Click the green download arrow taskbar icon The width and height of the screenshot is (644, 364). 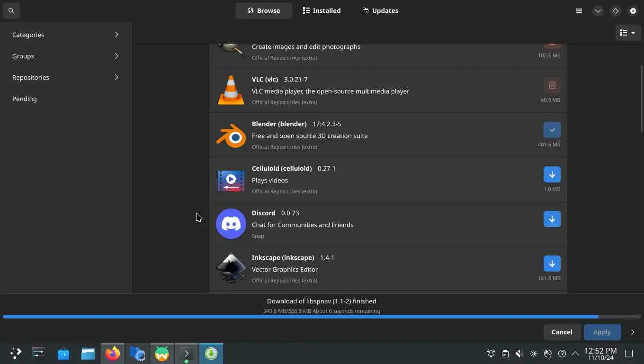pyautogui.click(x=211, y=353)
